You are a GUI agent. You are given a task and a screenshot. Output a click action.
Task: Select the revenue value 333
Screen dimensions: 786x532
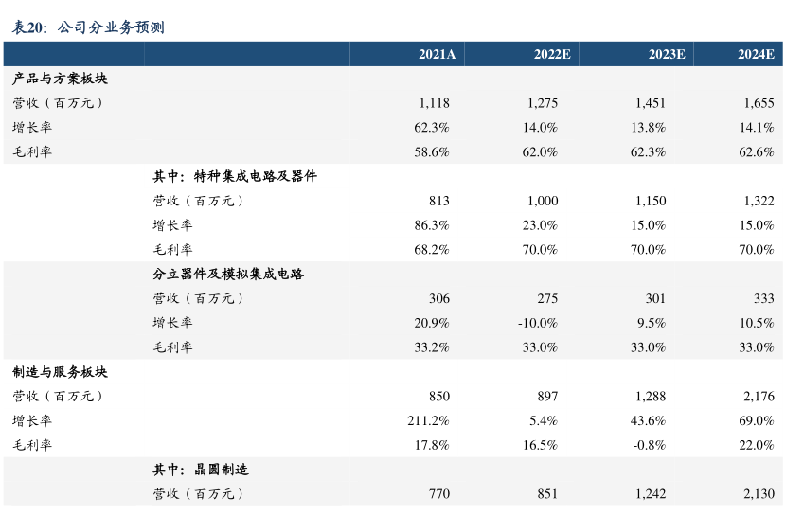pyautogui.click(x=764, y=298)
